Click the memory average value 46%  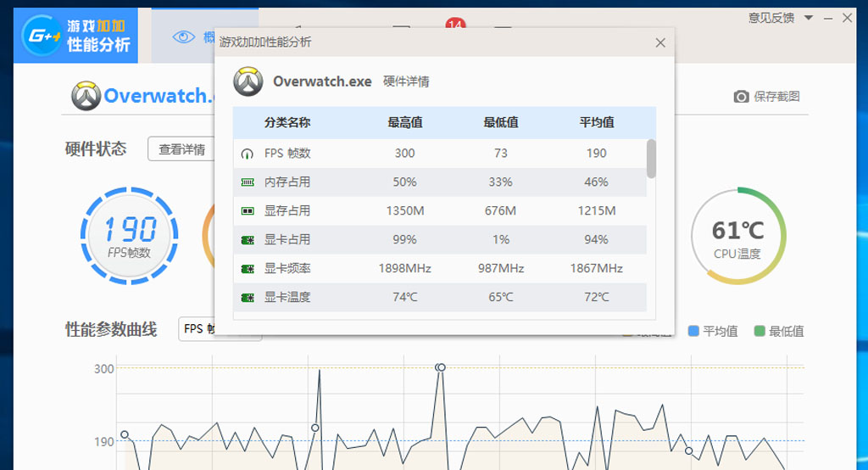coord(596,182)
